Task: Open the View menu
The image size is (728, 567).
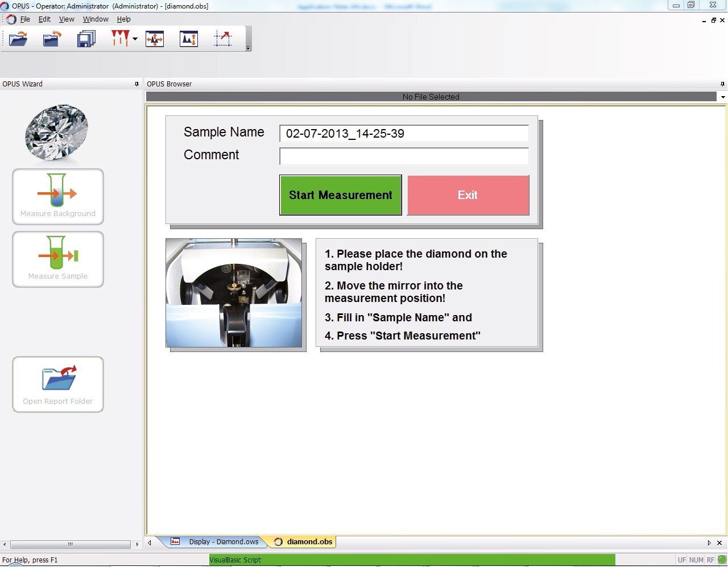Action: [67, 19]
